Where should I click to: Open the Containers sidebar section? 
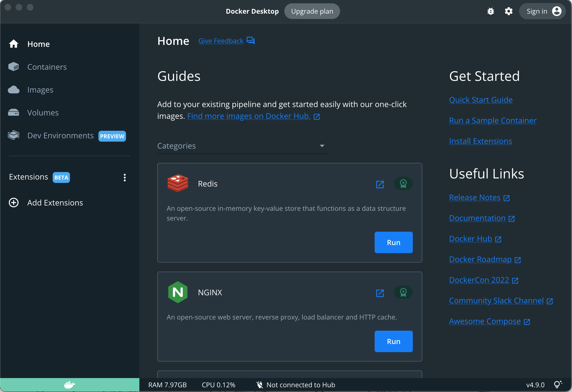(47, 67)
